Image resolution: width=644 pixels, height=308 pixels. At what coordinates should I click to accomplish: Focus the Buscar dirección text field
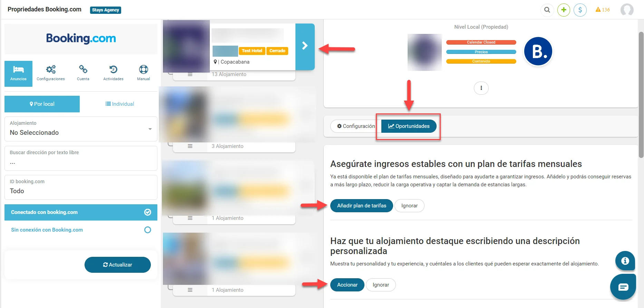click(81, 158)
